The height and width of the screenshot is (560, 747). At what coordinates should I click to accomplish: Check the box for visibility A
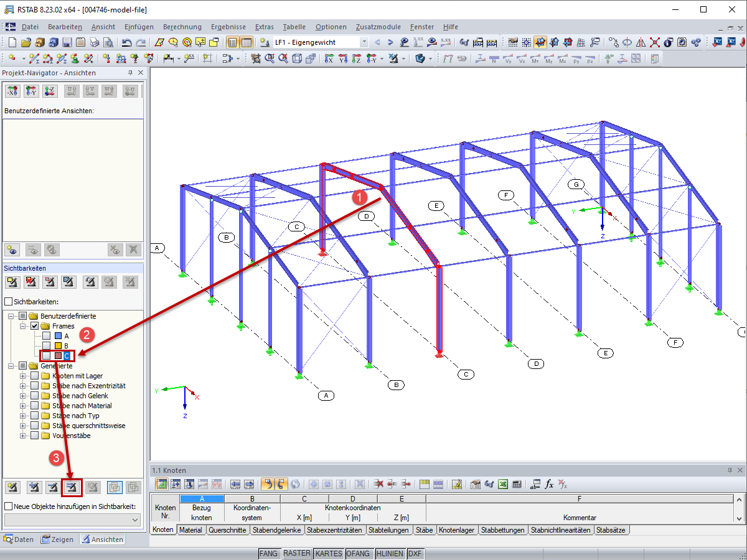(x=46, y=336)
